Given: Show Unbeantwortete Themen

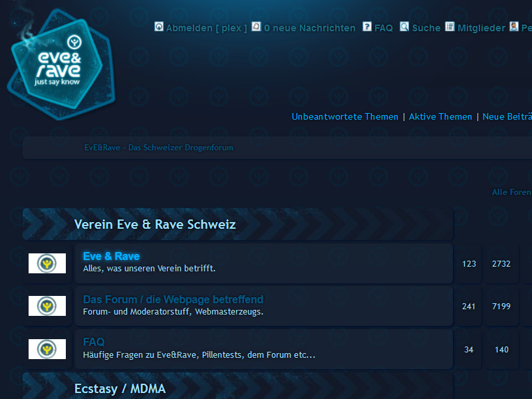Looking at the screenshot, I should 345,117.
